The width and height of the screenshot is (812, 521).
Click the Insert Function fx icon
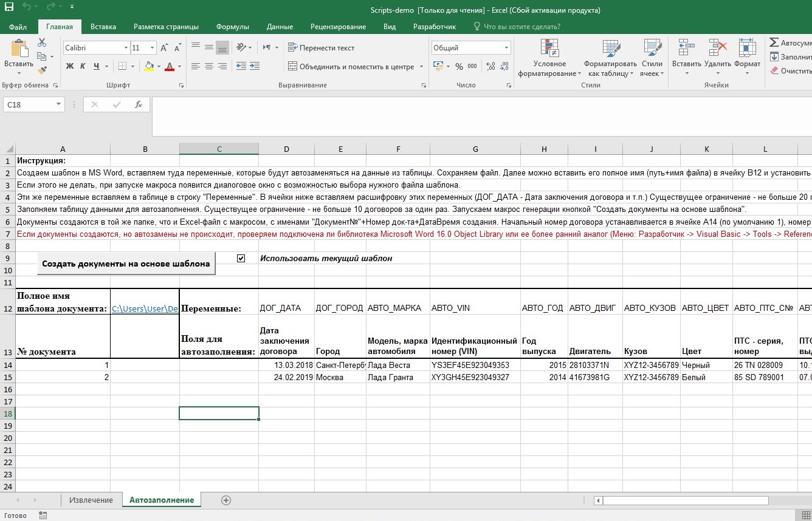pos(139,104)
